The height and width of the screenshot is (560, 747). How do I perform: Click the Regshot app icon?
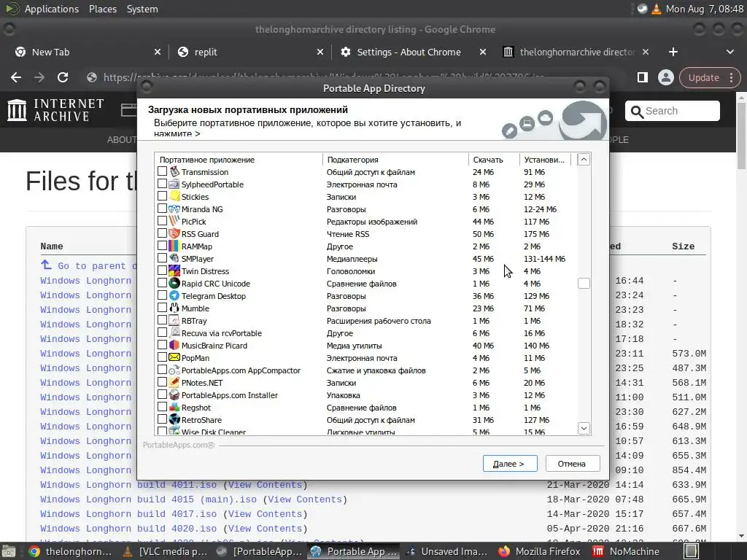click(174, 407)
